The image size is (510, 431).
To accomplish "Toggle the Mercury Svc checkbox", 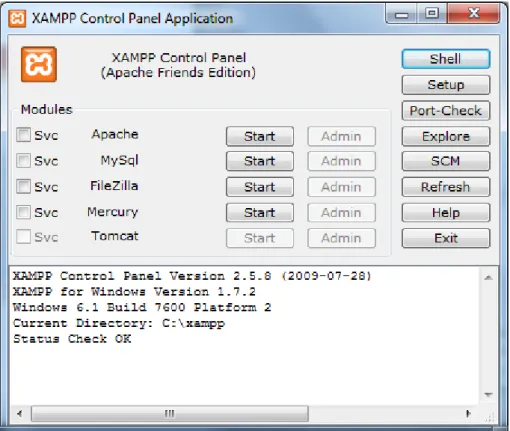I will (23, 212).
